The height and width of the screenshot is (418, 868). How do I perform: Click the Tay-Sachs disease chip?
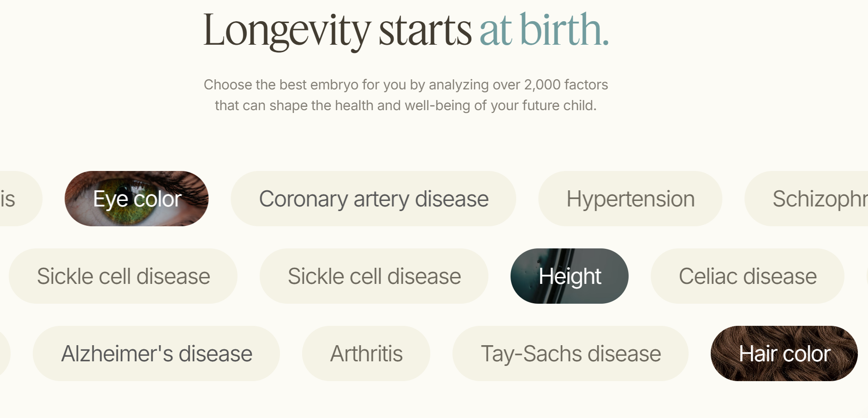click(571, 354)
